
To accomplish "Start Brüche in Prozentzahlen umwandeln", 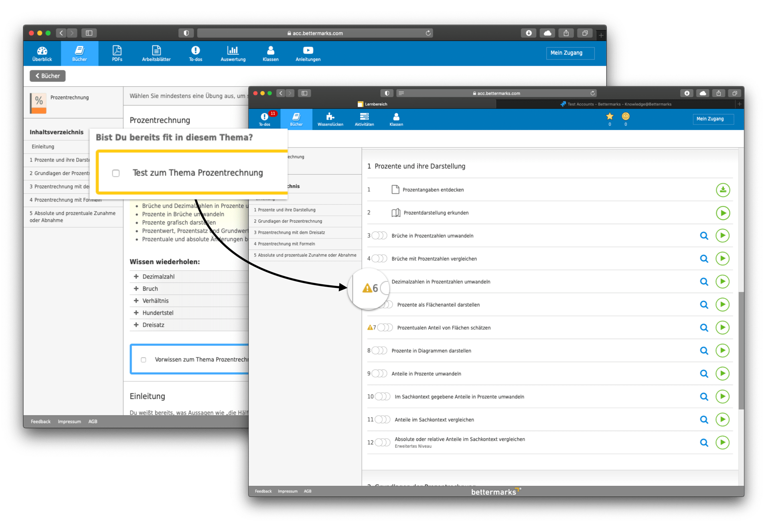I will tap(722, 235).
